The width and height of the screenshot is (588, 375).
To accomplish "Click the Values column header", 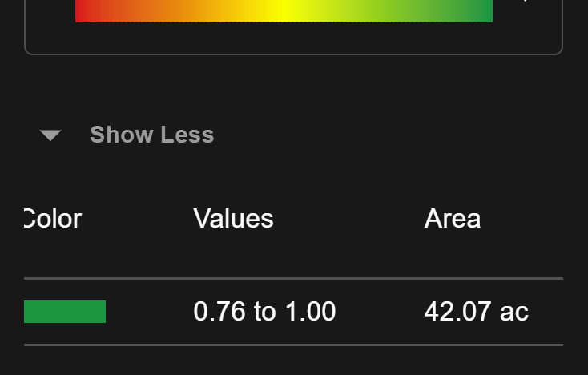I will pos(233,218).
